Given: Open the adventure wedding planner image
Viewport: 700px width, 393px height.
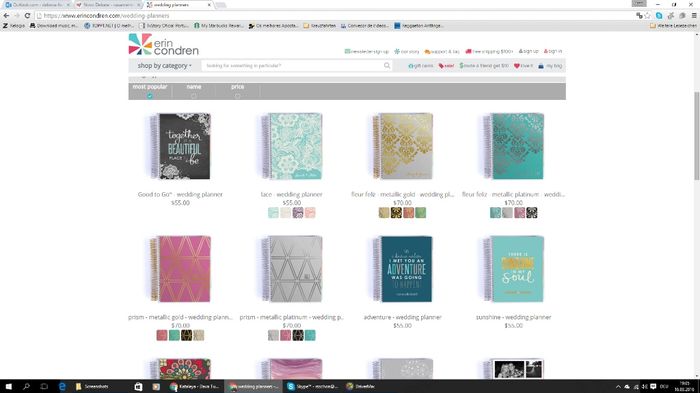Looking at the screenshot, I should [402, 269].
